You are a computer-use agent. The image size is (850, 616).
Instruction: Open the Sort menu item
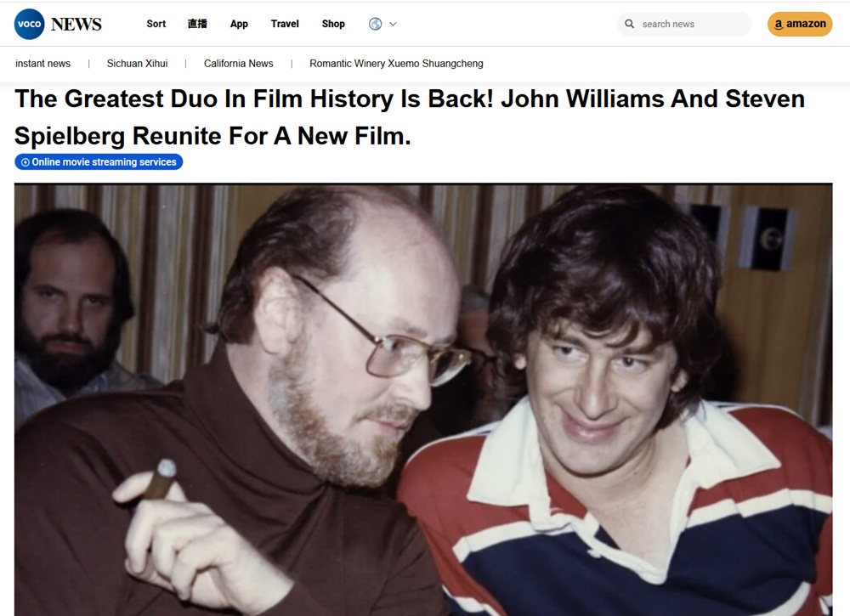tap(156, 24)
